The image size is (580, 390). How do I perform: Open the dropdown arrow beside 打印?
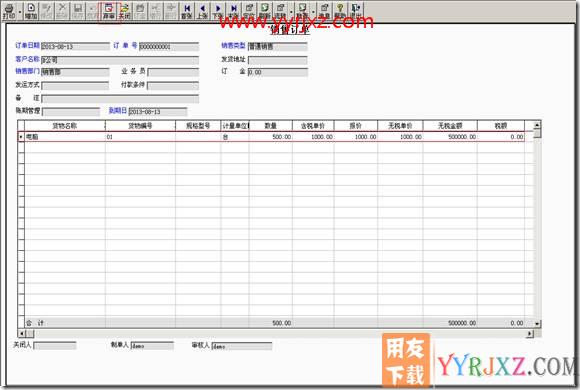[x=20, y=11]
